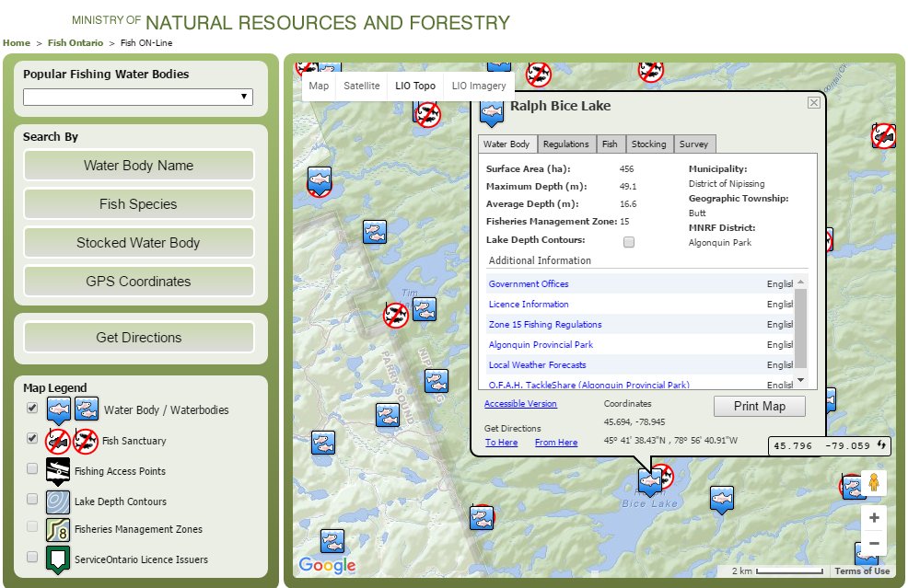Search using GPS Coordinates
Screen dimensions: 908x588
click(138, 282)
